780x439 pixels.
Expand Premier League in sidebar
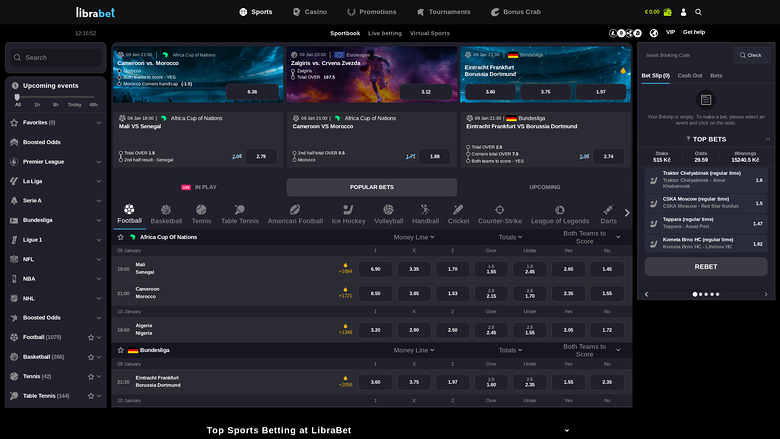click(98, 162)
